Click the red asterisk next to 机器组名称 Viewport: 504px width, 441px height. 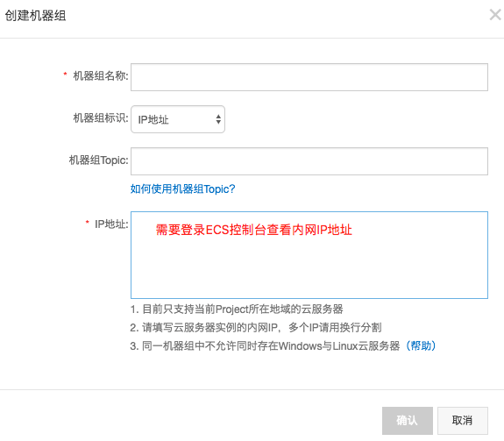(65, 75)
